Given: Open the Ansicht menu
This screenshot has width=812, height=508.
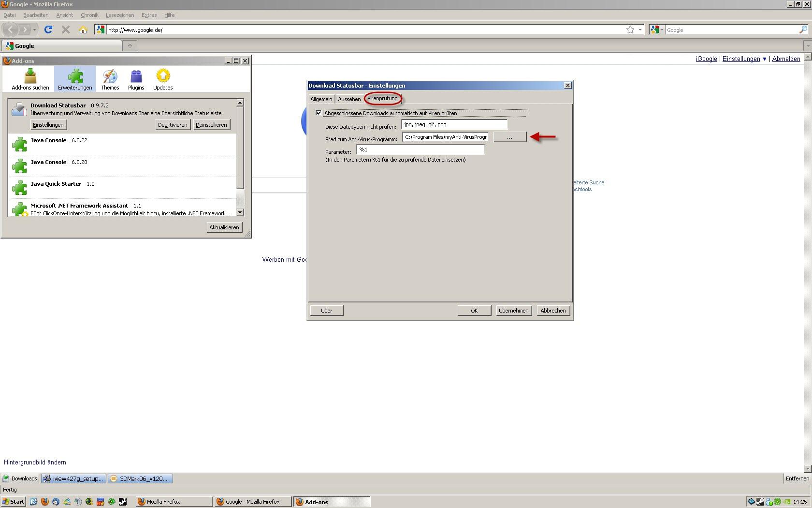Looking at the screenshot, I should [x=65, y=15].
